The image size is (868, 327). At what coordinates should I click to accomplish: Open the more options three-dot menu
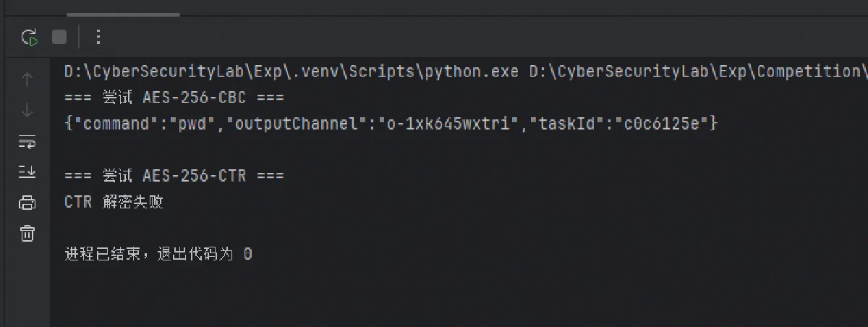[x=99, y=37]
